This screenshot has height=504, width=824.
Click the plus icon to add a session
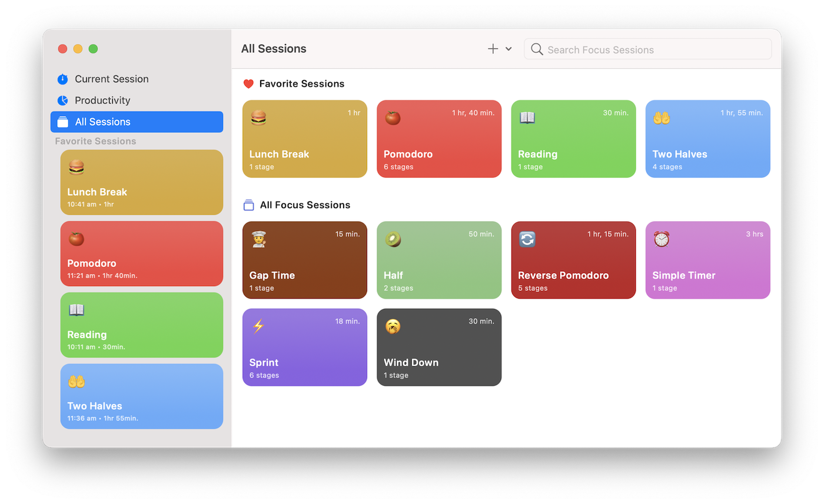[493, 49]
